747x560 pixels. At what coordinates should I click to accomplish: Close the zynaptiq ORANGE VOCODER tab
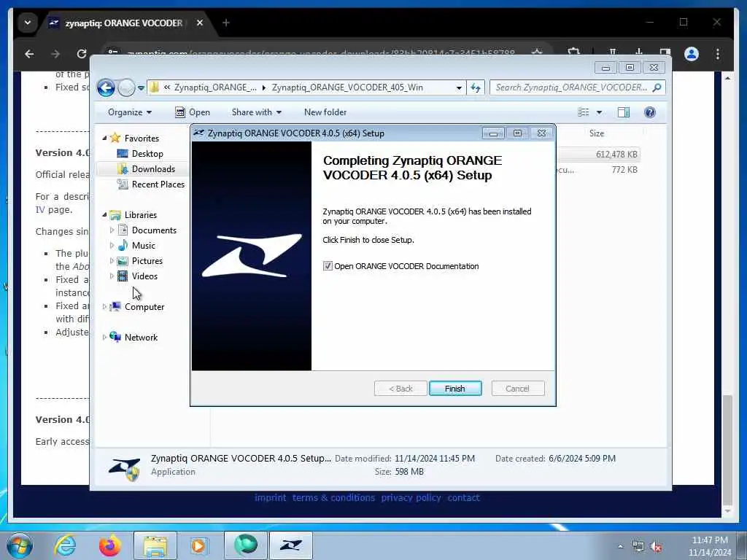tap(200, 23)
